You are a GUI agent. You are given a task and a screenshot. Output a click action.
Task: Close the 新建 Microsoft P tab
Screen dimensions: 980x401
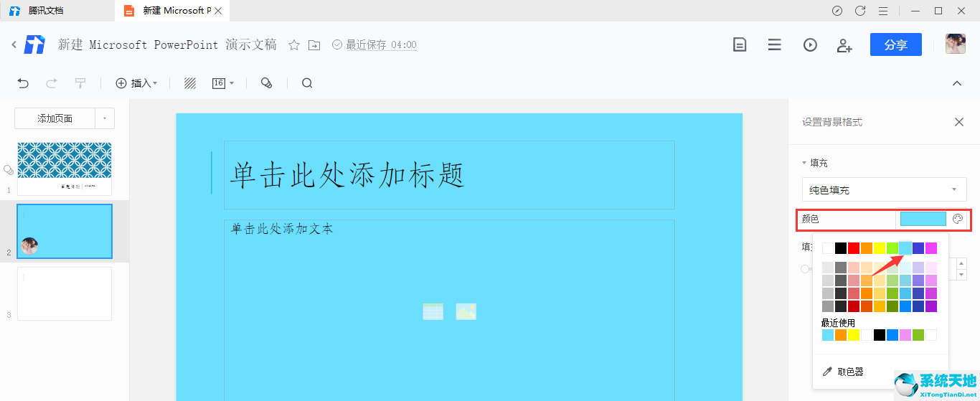(219, 11)
